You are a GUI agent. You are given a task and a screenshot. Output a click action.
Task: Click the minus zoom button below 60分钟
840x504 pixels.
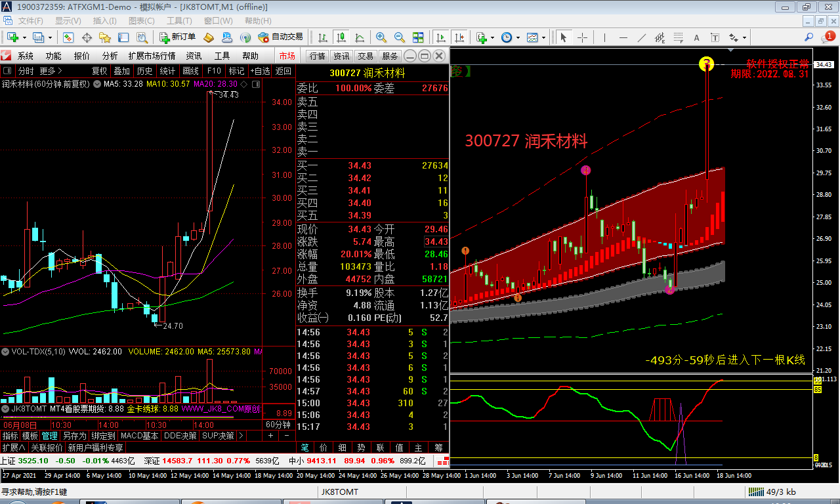pos(287,436)
